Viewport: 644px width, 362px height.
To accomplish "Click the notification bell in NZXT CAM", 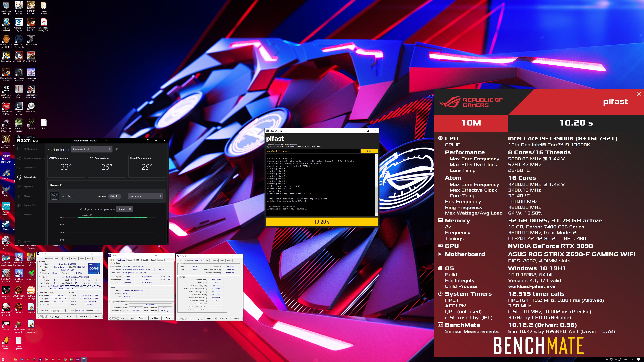I will pyautogui.click(x=148, y=141).
